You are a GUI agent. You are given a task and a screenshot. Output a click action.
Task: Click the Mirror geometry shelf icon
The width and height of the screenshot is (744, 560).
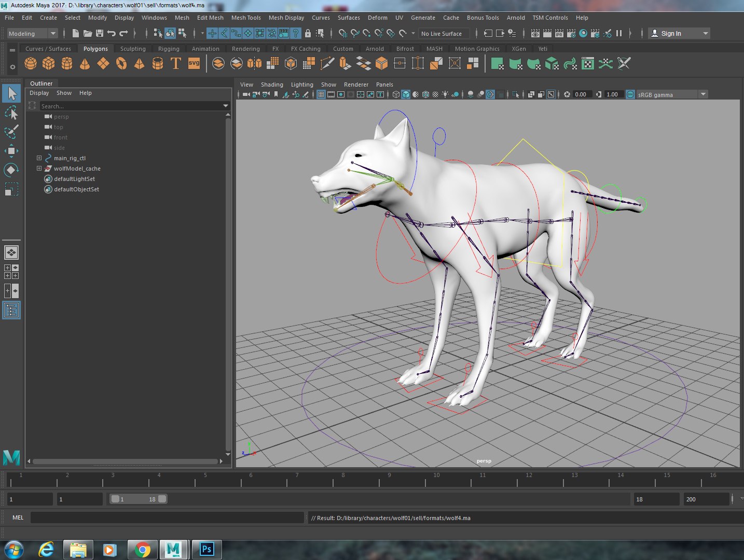[254, 64]
